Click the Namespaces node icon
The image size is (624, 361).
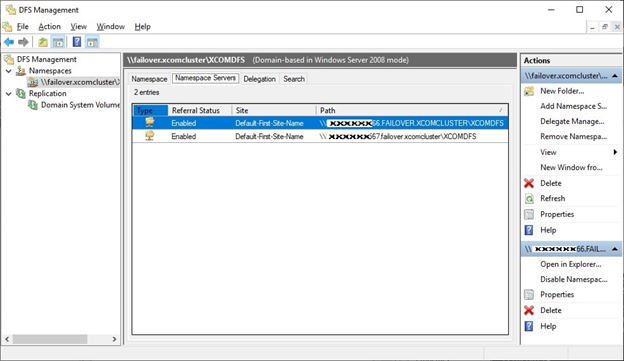(x=21, y=71)
